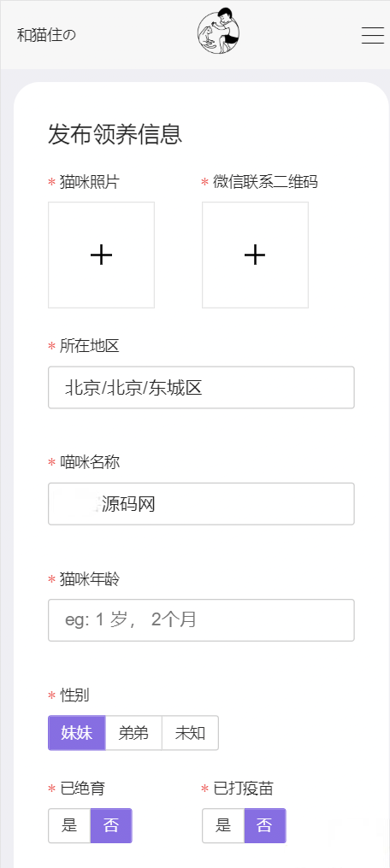Click the 猫咪照片 upload box
This screenshot has width=390, height=868.
point(102,255)
